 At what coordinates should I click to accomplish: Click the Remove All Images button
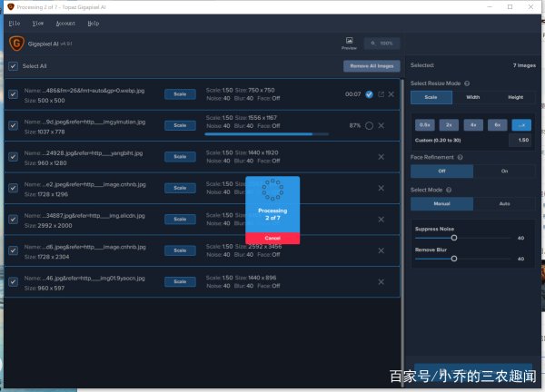coord(371,66)
